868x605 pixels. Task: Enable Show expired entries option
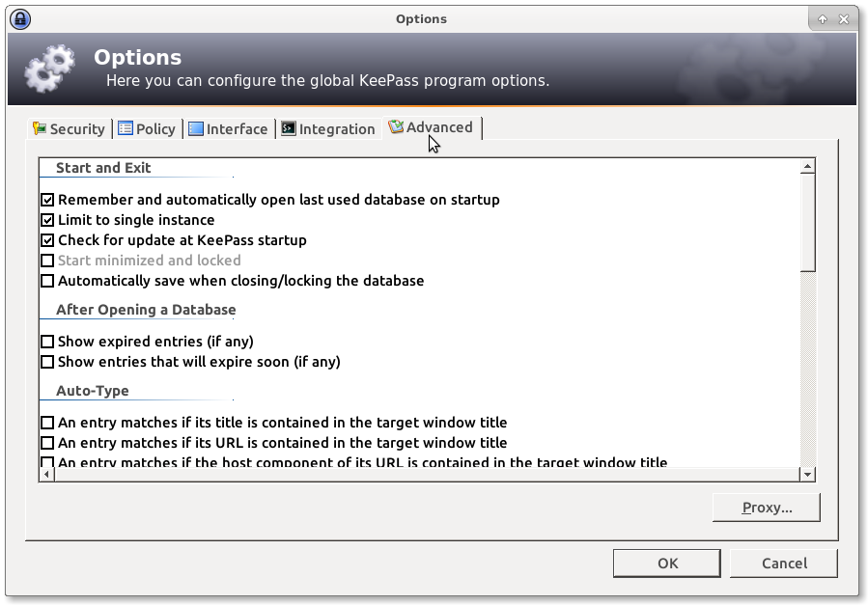47,342
